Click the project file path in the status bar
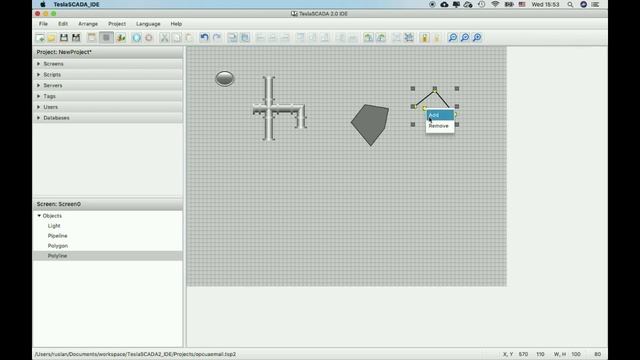The width and height of the screenshot is (640, 360). (x=136, y=354)
